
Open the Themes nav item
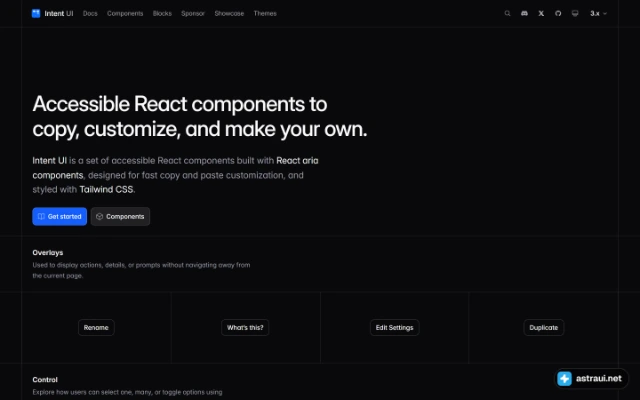point(265,13)
